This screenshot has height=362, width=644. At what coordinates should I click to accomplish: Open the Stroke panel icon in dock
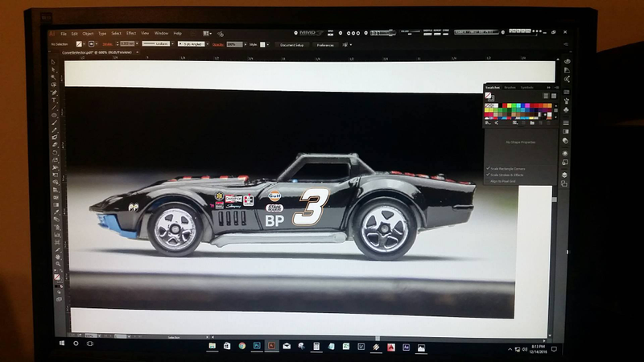click(x=566, y=122)
